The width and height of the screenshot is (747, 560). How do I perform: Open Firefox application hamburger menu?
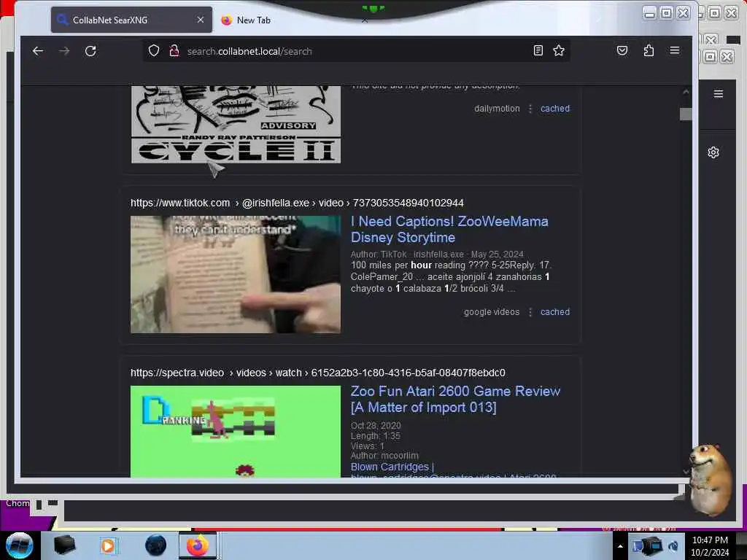tap(675, 50)
